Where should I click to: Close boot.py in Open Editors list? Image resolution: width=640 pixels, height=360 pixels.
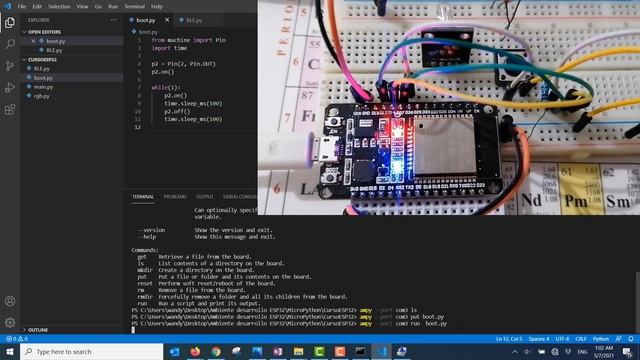pos(33,41)
